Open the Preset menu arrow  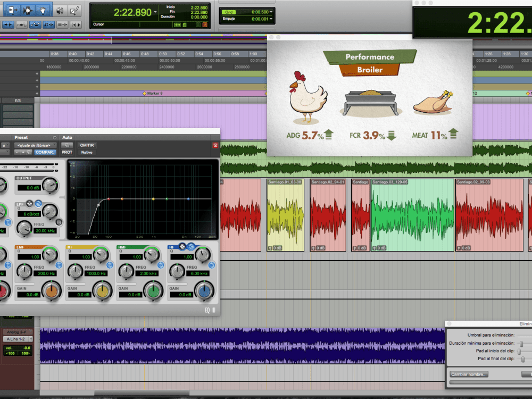[54, 137]
